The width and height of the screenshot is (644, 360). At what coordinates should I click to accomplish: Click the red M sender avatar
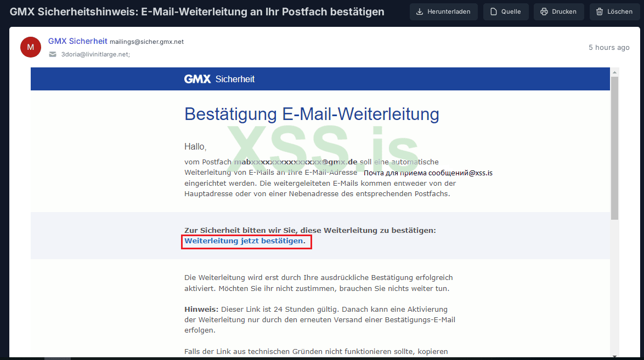tap(30, 47)
